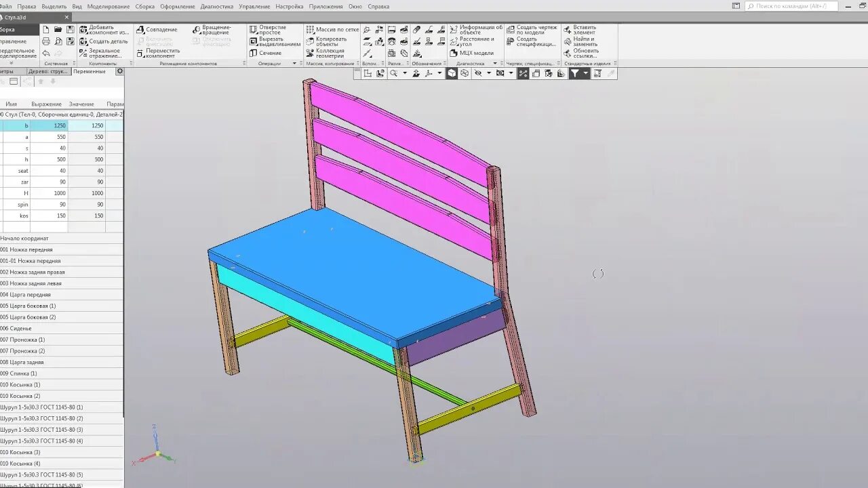This screenshot has width=868, height=488.
Task: Toggle the camera eye view button
Action: (x=500, y=73)
